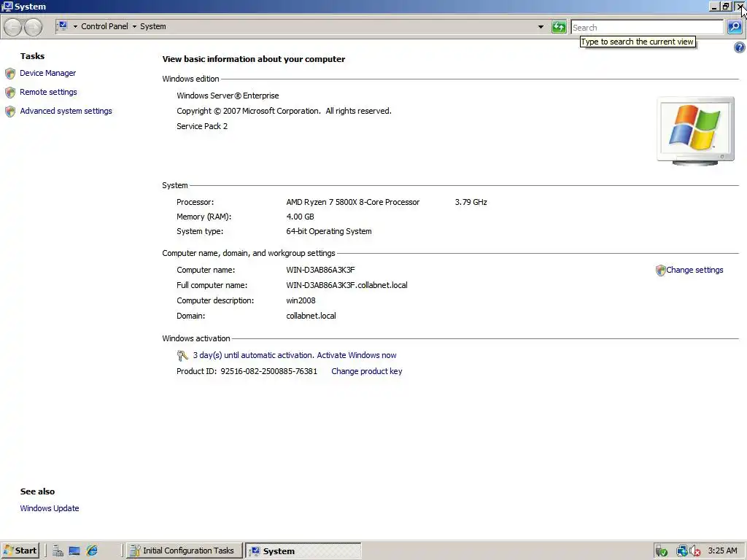
Task: Click the shield icon beside Advanced system settings
Action: tap(10, 112)
